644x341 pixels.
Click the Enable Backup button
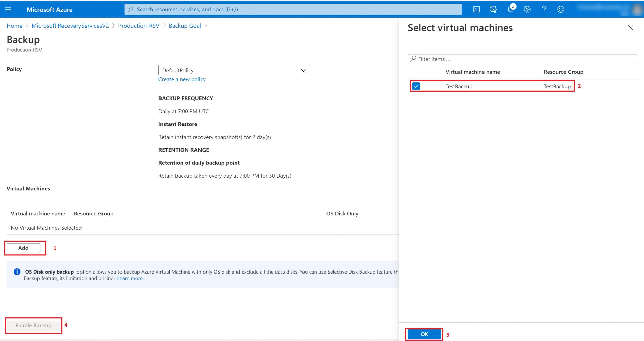(x=33, y=325)
